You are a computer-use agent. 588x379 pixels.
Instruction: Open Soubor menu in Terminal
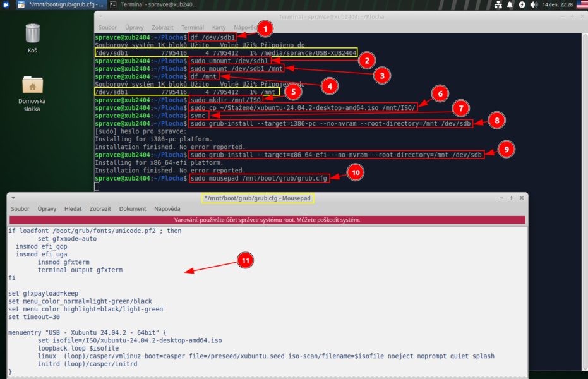tap(107, 27)
